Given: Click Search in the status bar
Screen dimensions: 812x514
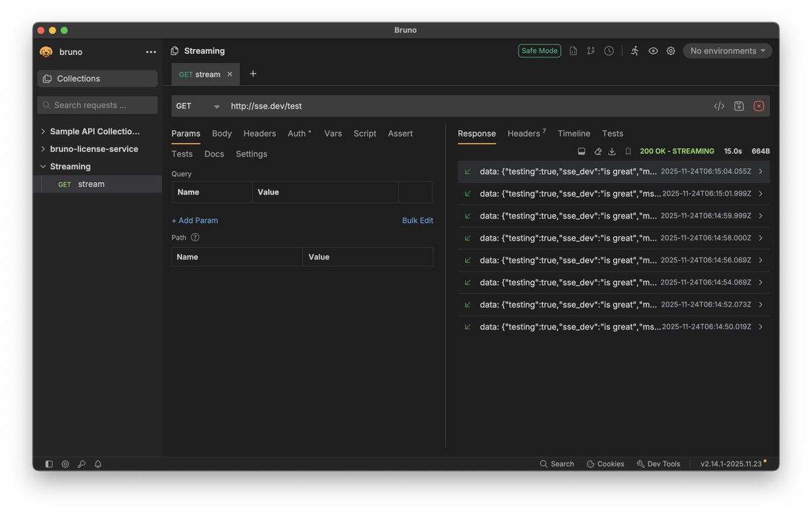Looking at the screenshot, I should click(557, 464).
